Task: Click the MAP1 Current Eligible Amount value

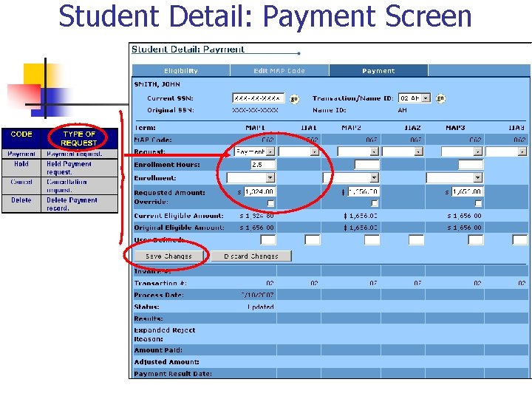Action: (x=257, y=216)
